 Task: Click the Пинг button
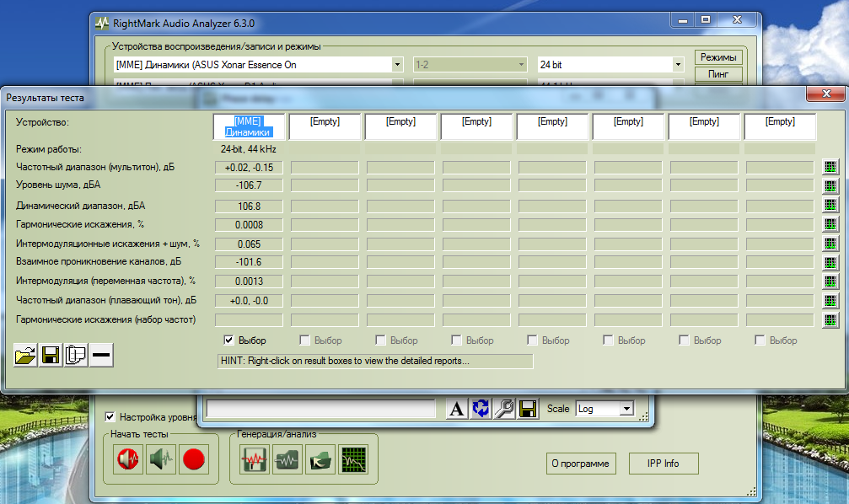point(718,74)
